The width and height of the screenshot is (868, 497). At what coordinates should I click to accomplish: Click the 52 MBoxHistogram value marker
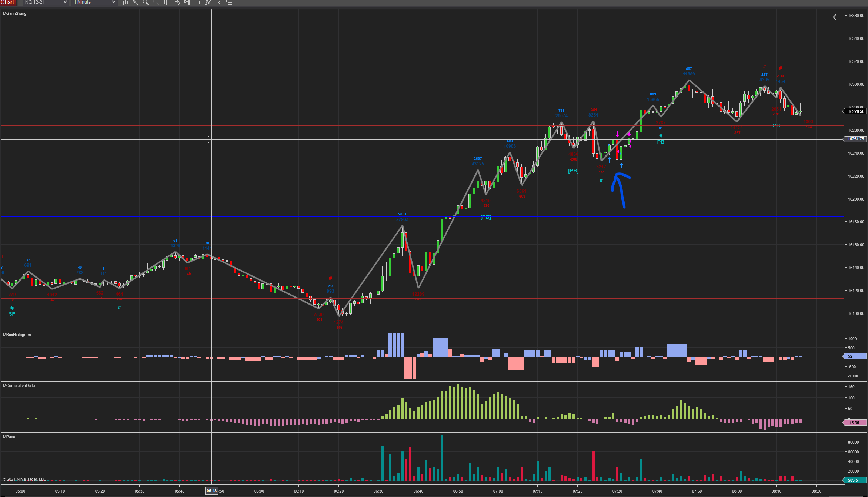[x=855, y=356]
